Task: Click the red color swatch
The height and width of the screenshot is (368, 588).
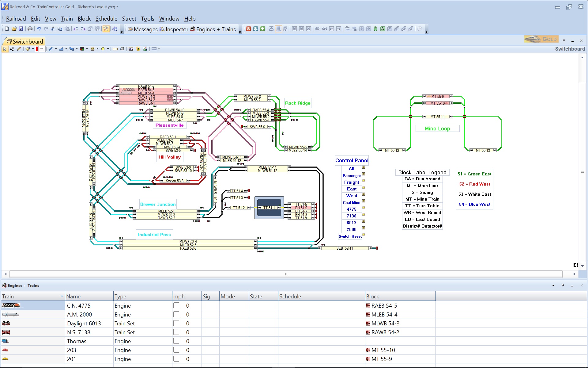Action: [37, 49]
